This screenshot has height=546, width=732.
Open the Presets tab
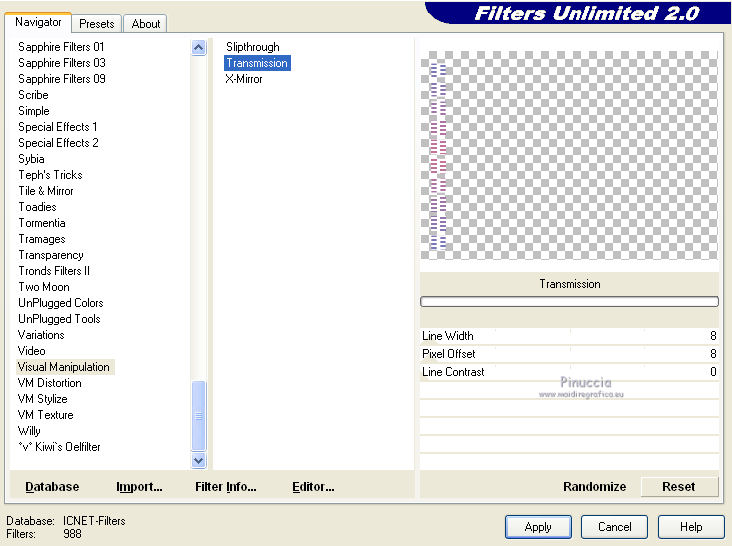[x=97, y=24]
